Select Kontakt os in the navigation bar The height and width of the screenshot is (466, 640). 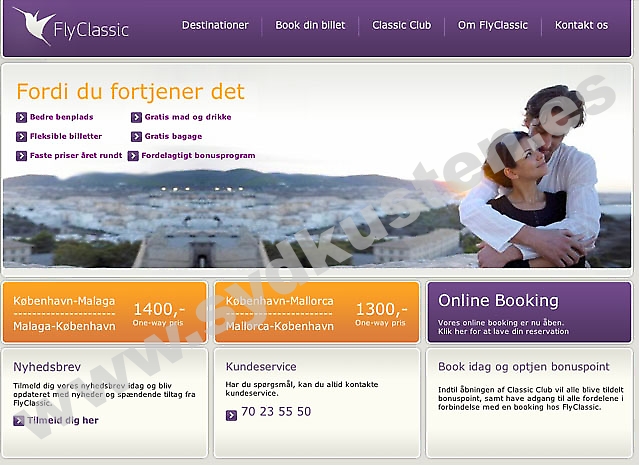(581, 25)
